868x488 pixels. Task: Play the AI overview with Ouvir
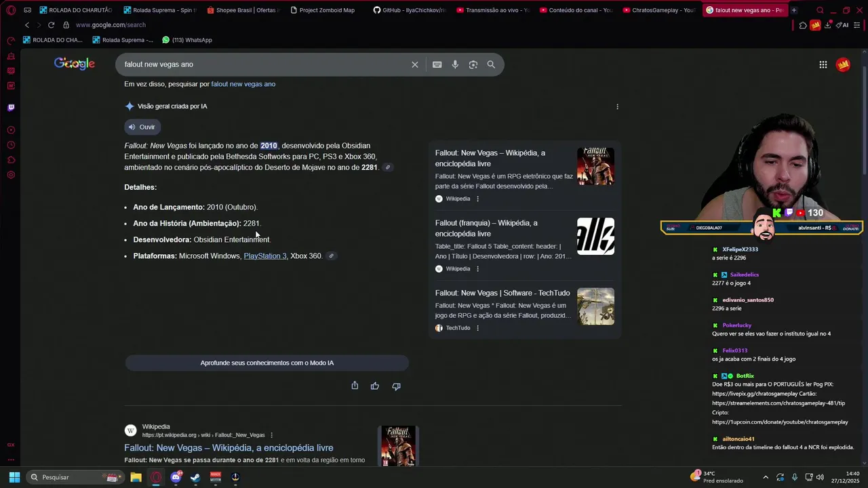coord(142,127)
